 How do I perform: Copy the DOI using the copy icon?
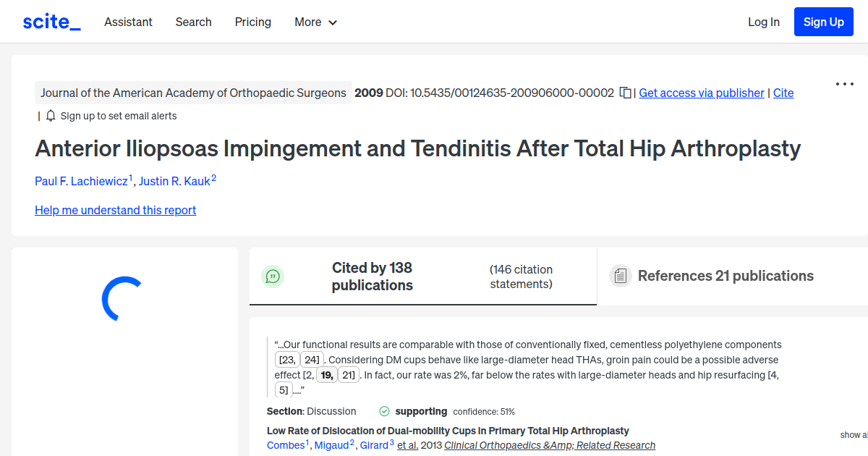point(624,93)
